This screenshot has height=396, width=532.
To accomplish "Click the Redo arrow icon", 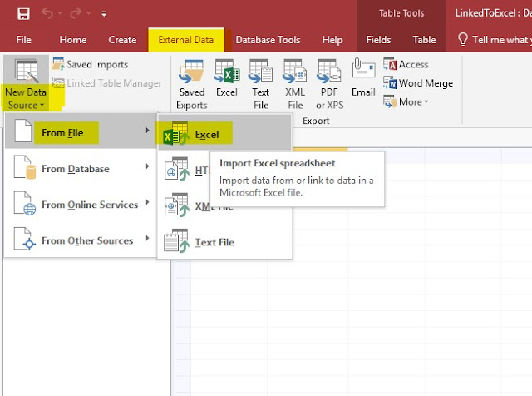I will point(76,13).
